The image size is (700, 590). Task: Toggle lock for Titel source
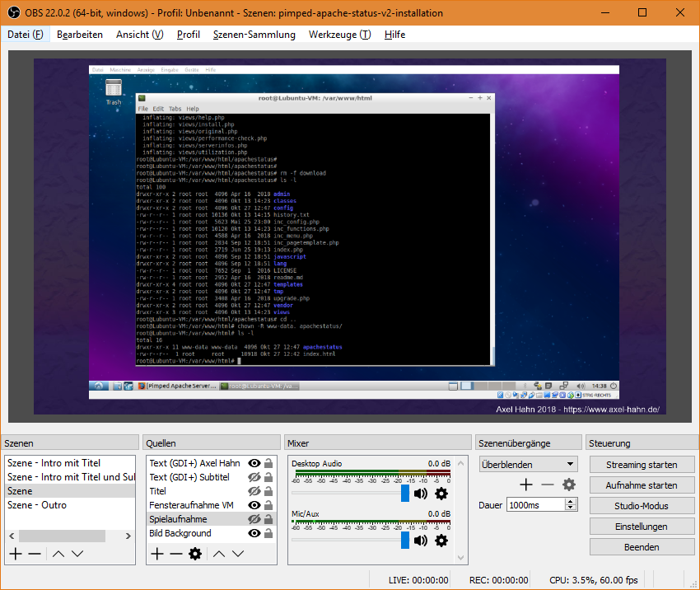pyautogui.click(x=268, y=491)
